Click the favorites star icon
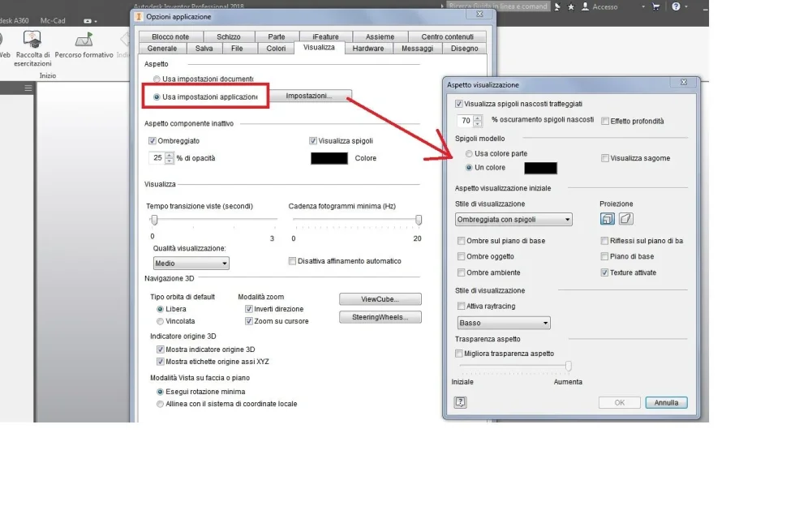Screen dimensions: 812x519 pos(571,6)
